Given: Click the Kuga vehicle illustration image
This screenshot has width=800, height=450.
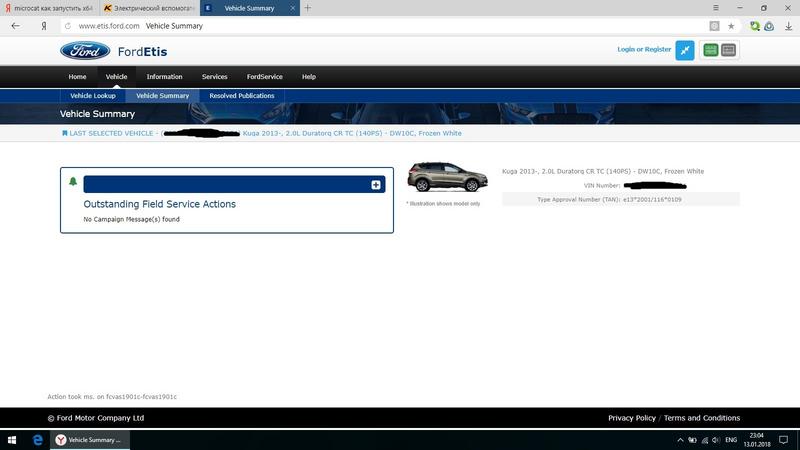Looking at the screenshot, I should (447, 177).
